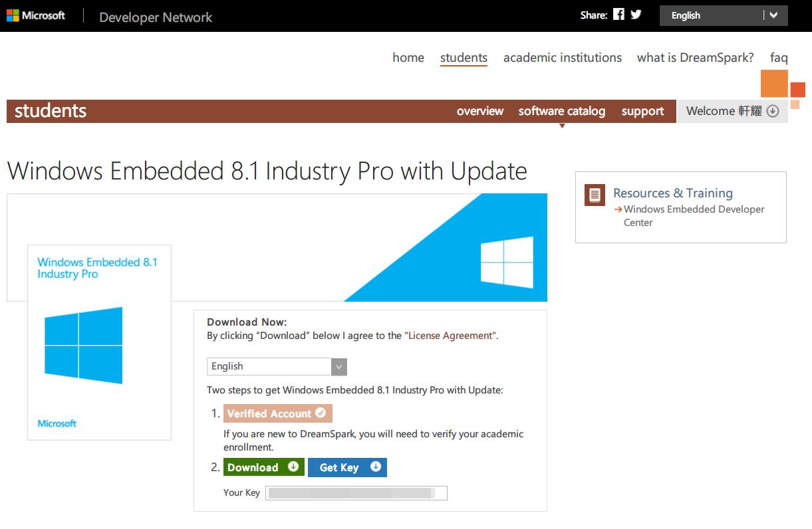Click the Verified Account button
The height and width of the screenshot is (529, 812).
point(277,413)
